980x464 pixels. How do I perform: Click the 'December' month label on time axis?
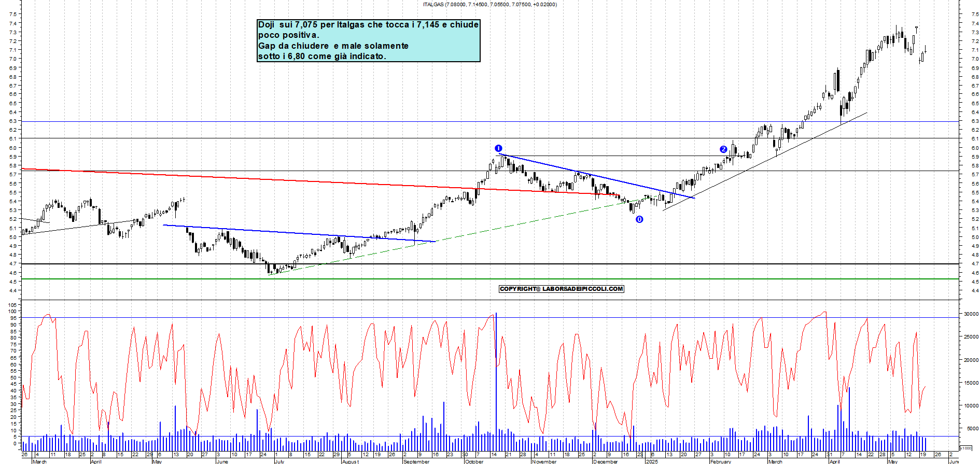click(x=606, y=461)
